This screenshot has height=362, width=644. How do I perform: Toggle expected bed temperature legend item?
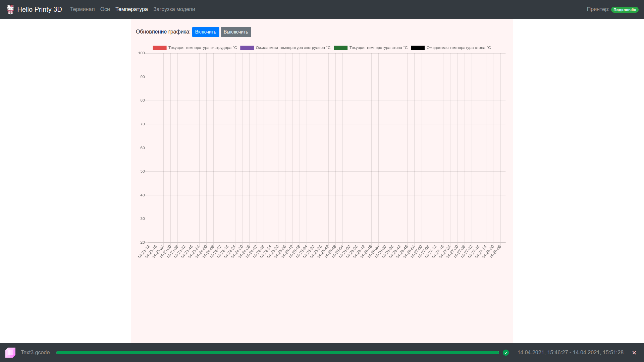point(458,48)
